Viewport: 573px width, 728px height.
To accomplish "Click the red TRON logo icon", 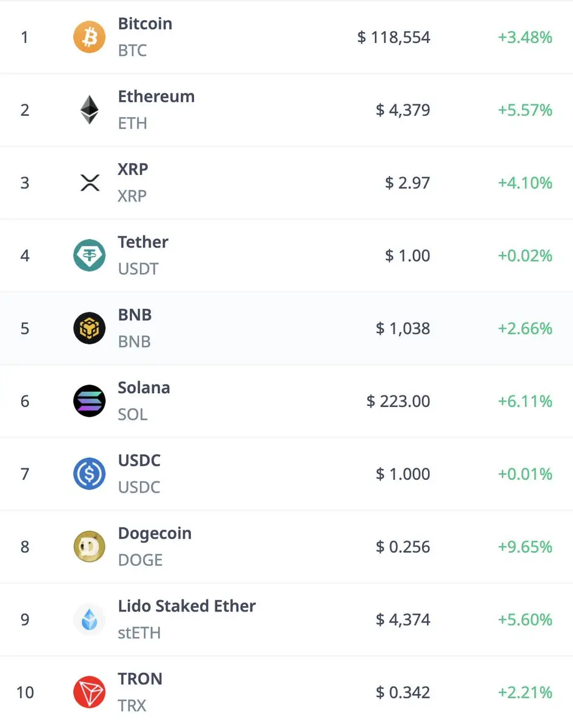I will point(89,692).
